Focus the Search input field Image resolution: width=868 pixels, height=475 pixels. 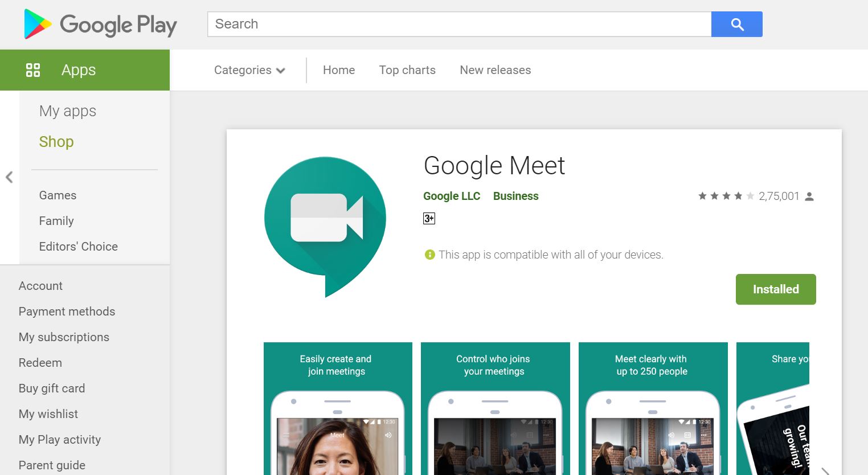coord(460,24)
